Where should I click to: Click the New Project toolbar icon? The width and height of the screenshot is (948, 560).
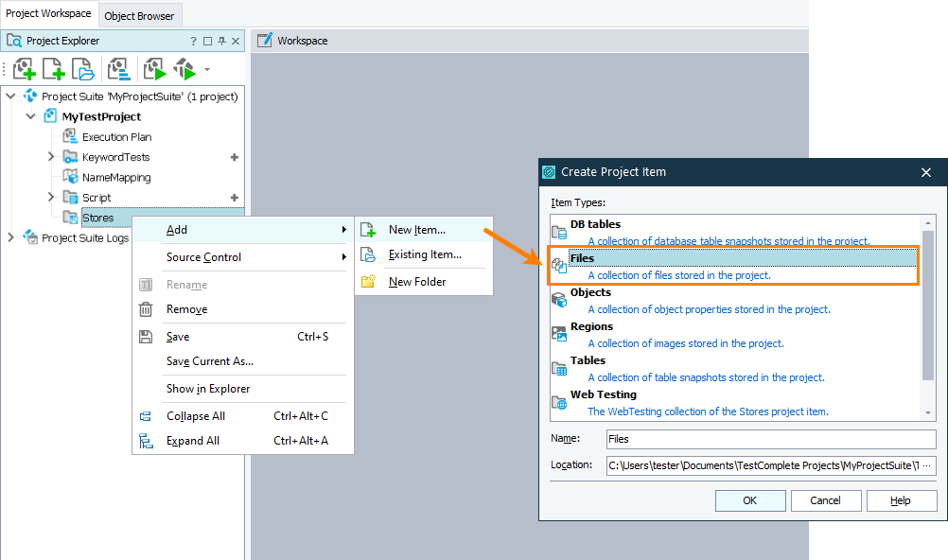pos(53,68)
